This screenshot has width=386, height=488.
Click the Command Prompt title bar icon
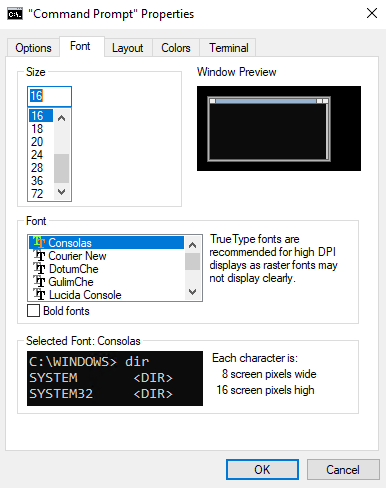[x=15, y=14]
